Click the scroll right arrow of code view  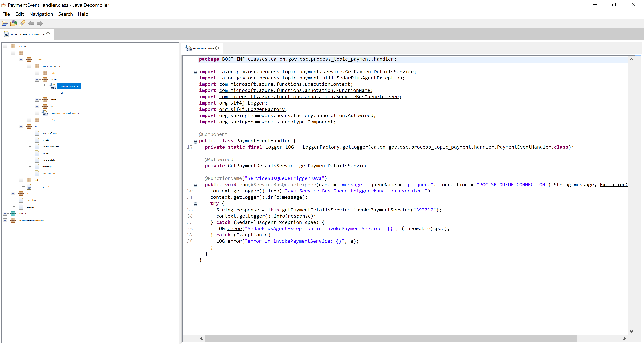pyautogui.click(x=624, y=338)
